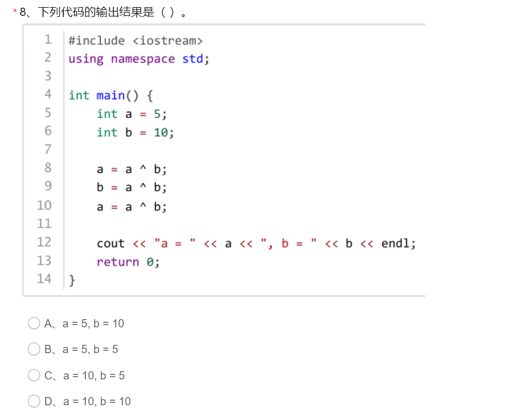This screenshot has width=519, height=420.
Task: Click the text 'a = 5, b = 10' of option A
Action: 93,323
